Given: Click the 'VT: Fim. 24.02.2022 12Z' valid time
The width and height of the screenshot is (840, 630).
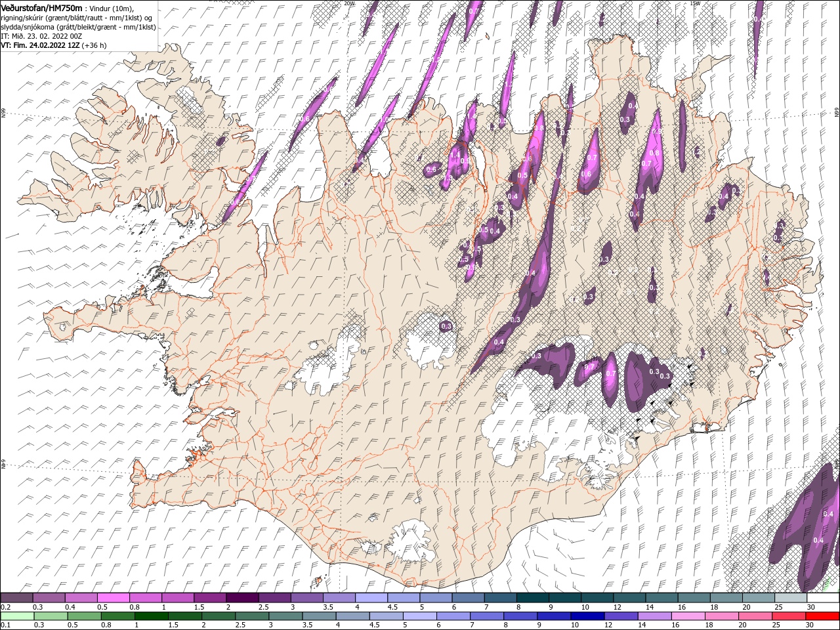Looking at the screenshot, I should point(40,45).
